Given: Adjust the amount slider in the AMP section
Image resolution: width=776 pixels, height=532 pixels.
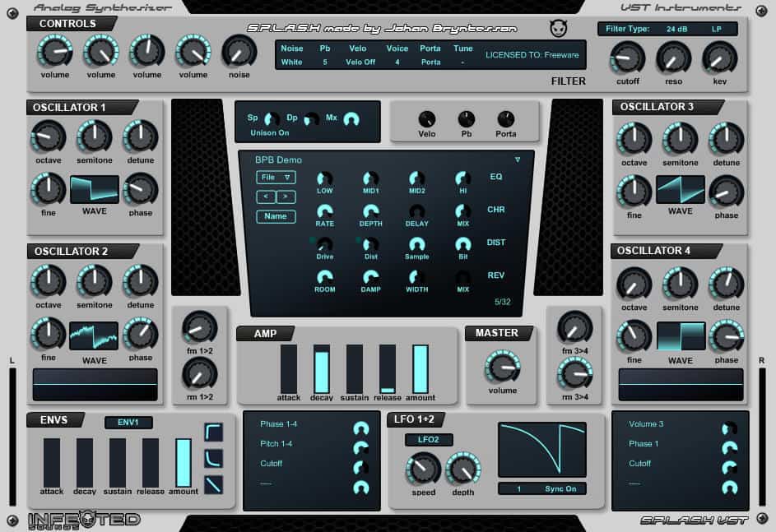Looking at the screenshot, I should point(421,366).
